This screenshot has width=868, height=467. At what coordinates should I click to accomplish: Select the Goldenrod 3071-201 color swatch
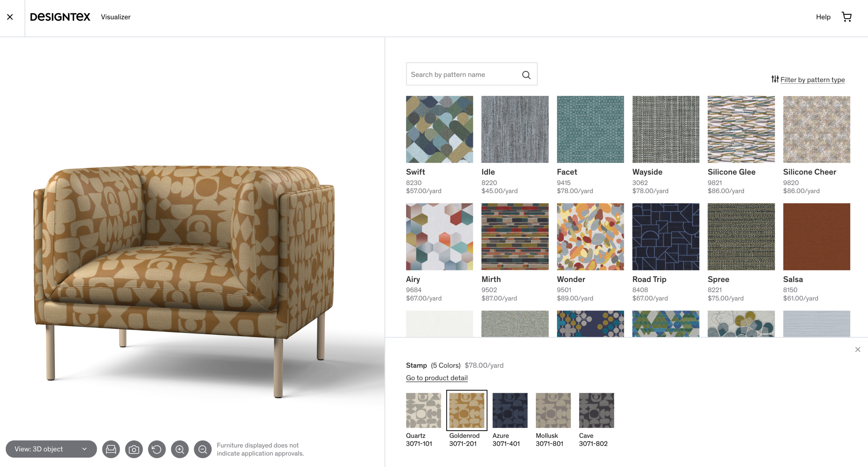[467, 410]
